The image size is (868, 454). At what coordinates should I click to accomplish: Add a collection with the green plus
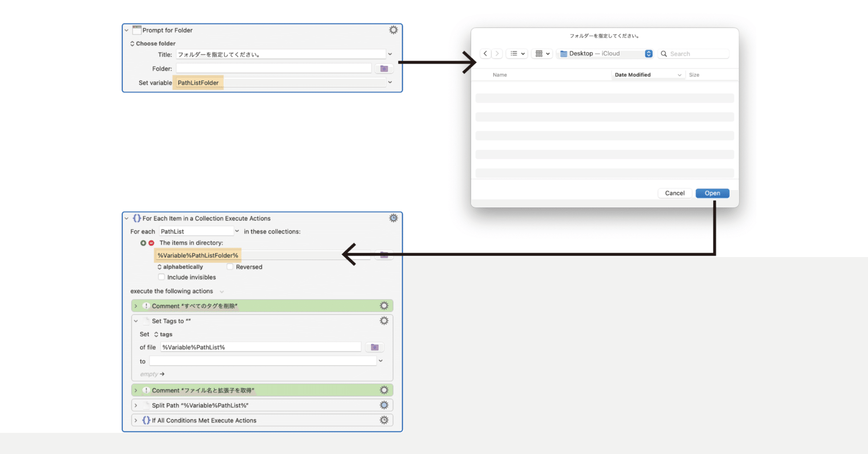(x=143, y=243)
